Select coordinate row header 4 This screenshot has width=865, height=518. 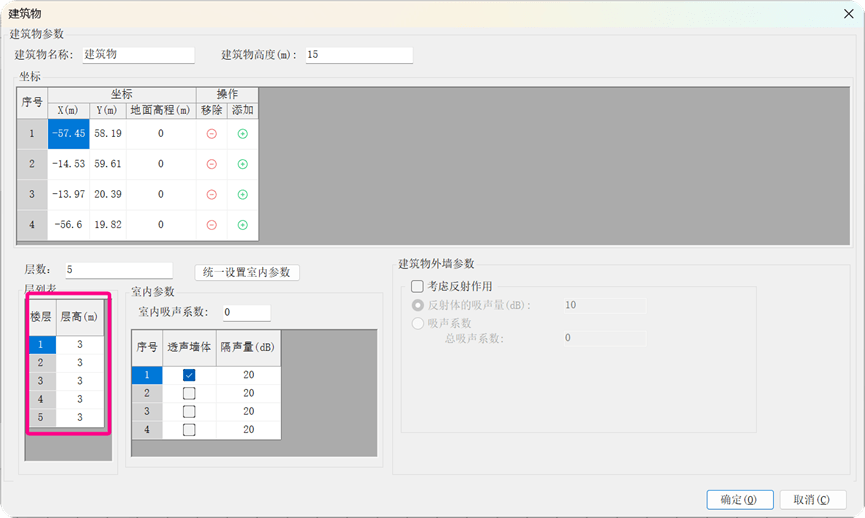(x=32, y=225)
